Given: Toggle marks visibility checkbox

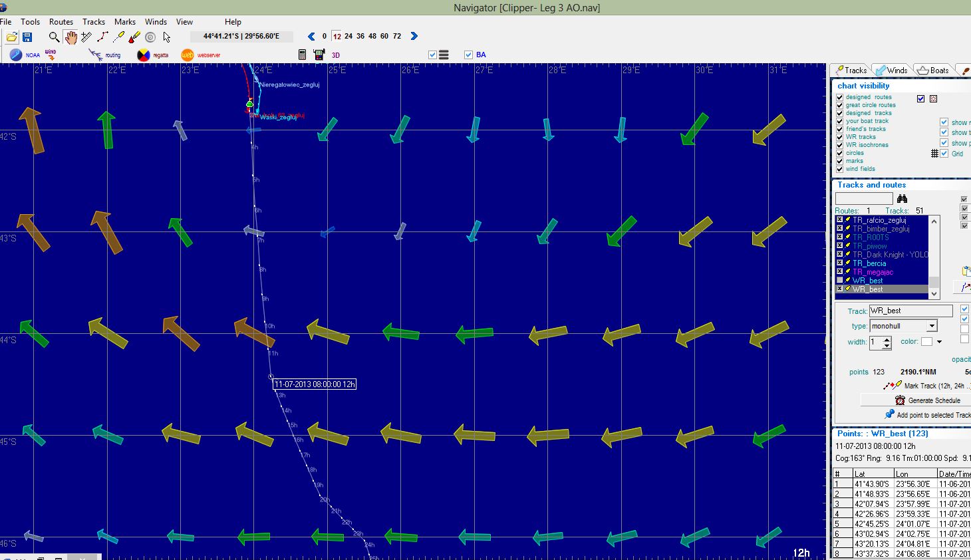Looking at the screenshot, I should 839,161.
